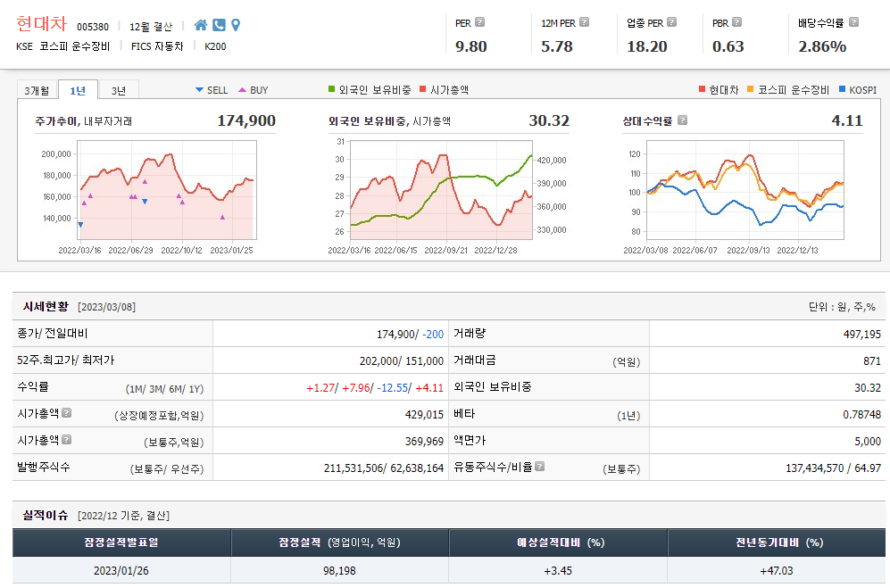Image resolution: width=890 pixels, height=588 pixels.
Task: Select the 1년 chart period tab
Action: (78, 90)
